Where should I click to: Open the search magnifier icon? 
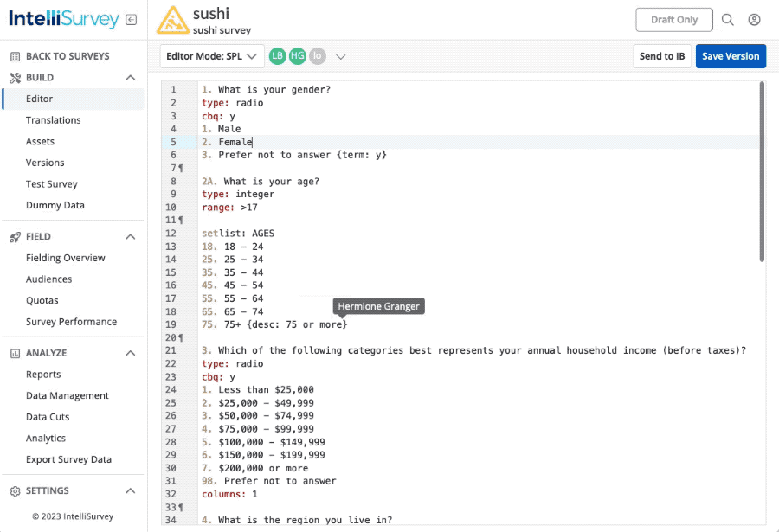click(727, 19)
